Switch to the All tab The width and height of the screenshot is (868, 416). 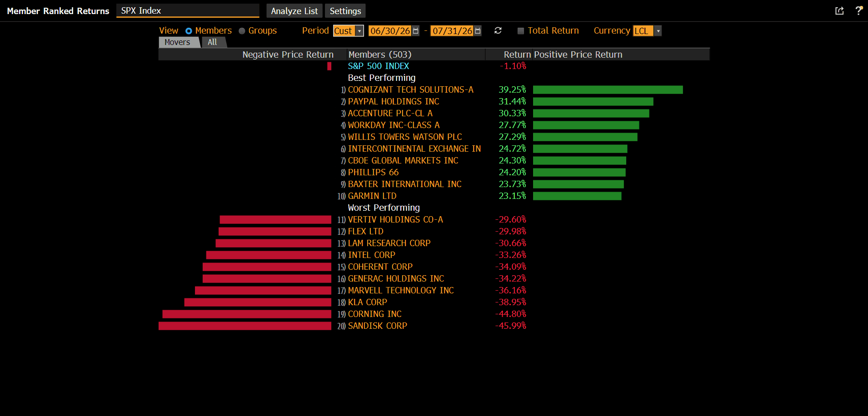click(x=213, y=42)
